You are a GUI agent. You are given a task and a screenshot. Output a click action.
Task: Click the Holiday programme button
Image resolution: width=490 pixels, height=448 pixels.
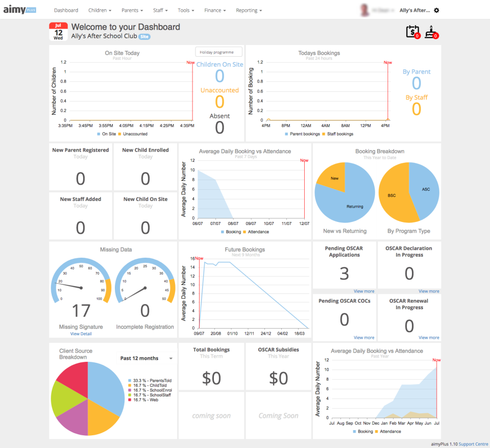pos(218,52)
